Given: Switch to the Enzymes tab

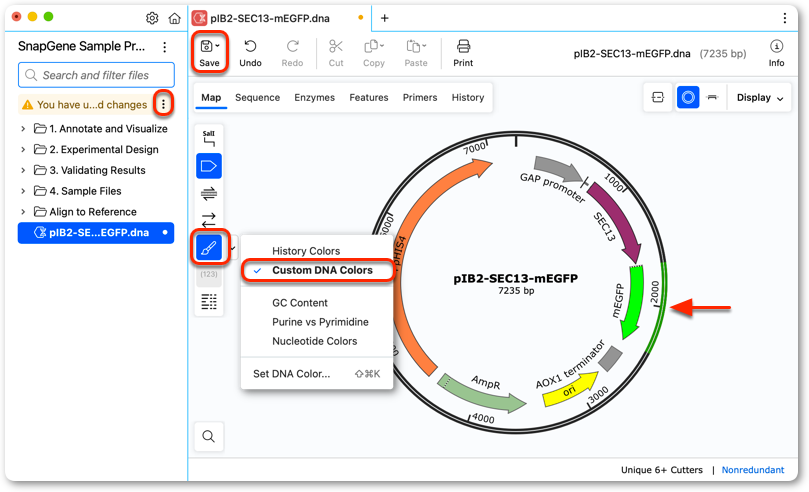Looking at the screenshot, I should 314,97.
